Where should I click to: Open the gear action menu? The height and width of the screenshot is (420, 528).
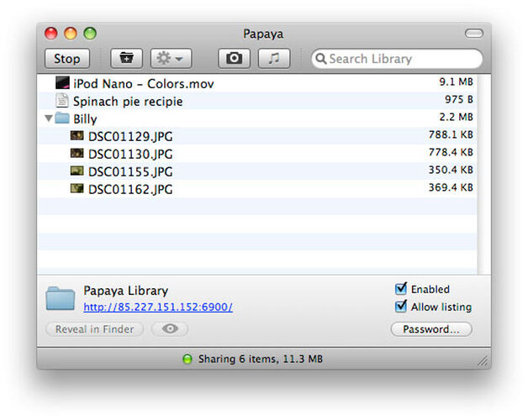click(171, 59)
